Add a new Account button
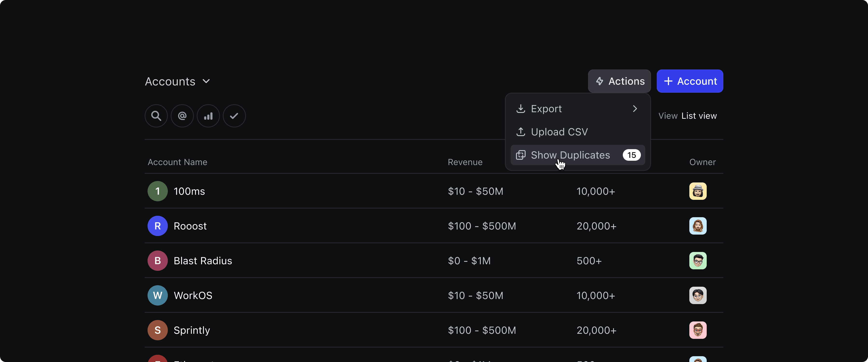 [x=690, y=81]
